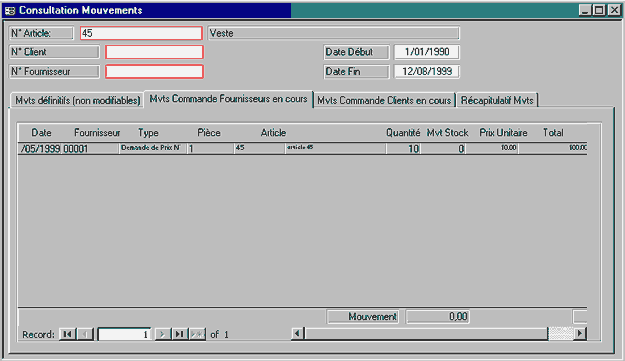
Task: Switch to Mvts Commande Clients en cours tab
Action: 384,100
